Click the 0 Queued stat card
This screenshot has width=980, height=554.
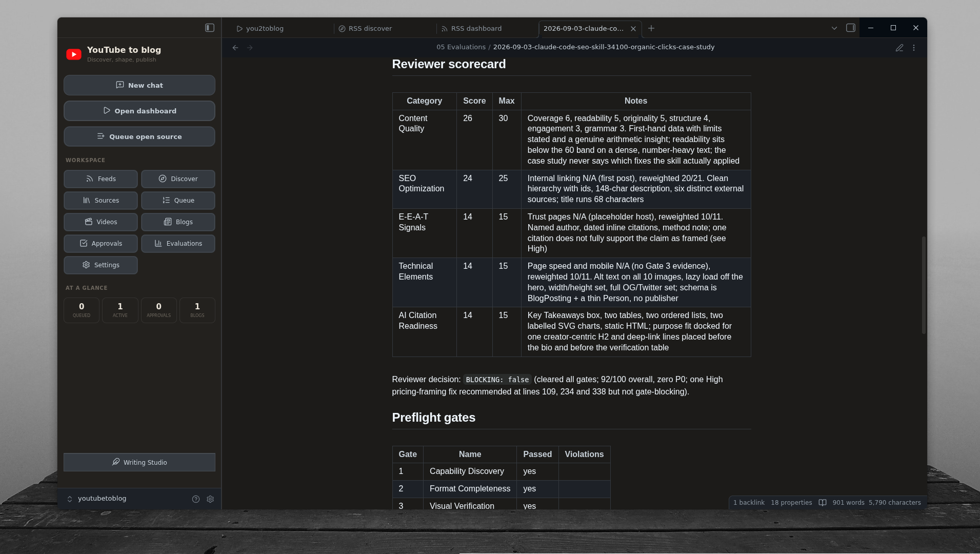82,310
